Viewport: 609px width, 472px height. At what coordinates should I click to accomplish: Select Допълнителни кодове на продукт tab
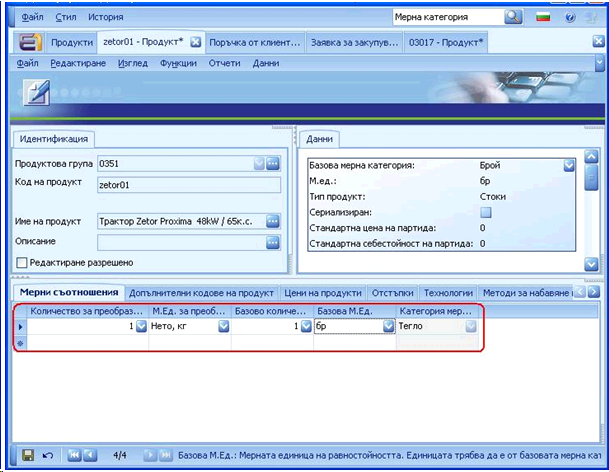click(x=201, y=293)
